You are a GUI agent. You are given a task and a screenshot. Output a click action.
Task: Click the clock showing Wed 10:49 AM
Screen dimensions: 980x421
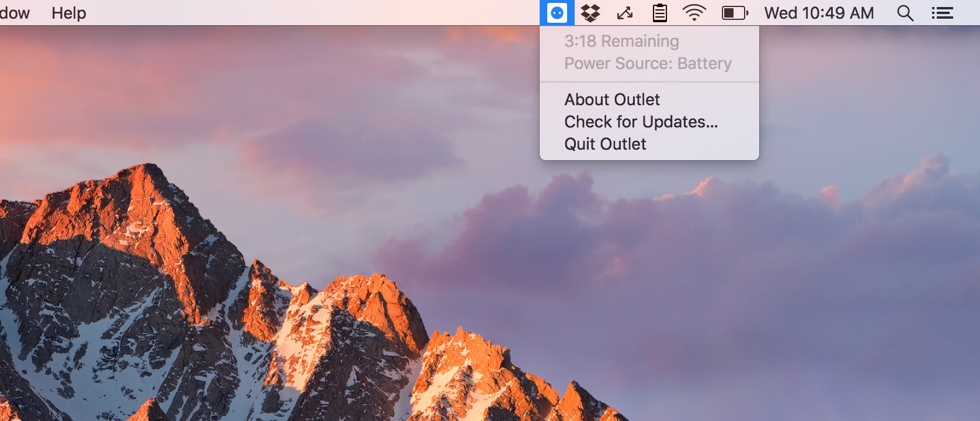tap(819, 13)
